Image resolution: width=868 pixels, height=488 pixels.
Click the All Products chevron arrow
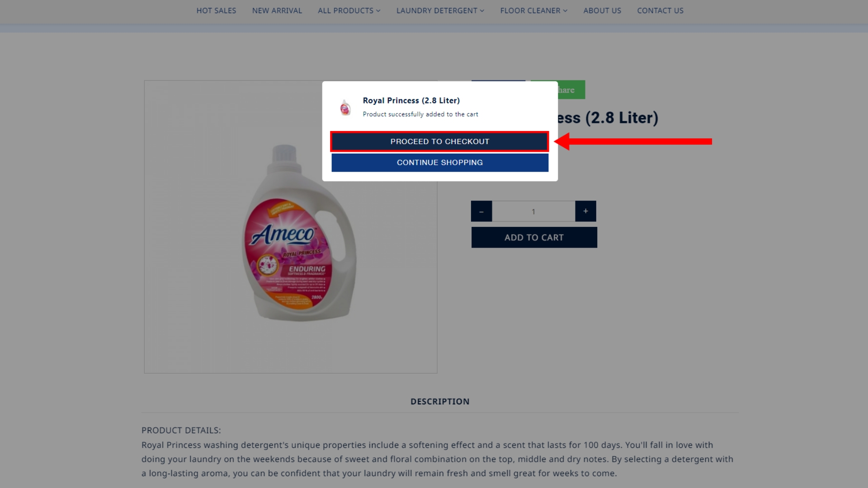(x=378, y=11)
